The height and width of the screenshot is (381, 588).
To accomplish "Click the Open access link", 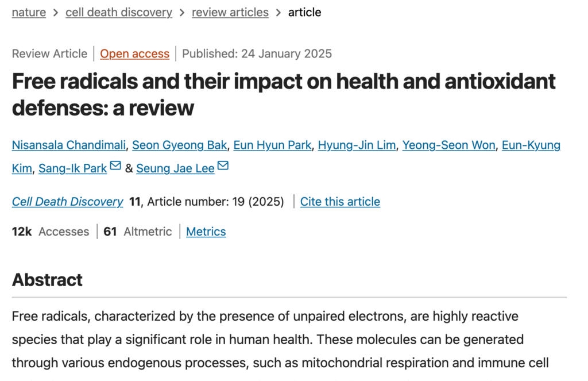I will coord(134,53).
